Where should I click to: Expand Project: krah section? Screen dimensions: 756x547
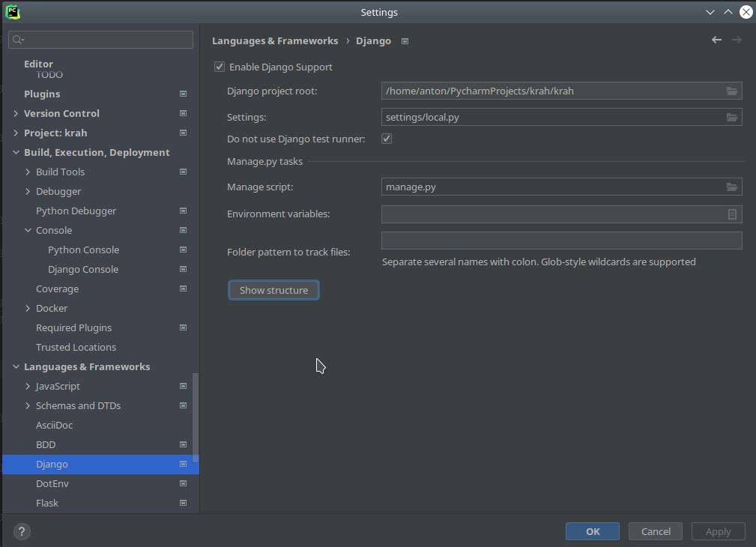(16, 133)
